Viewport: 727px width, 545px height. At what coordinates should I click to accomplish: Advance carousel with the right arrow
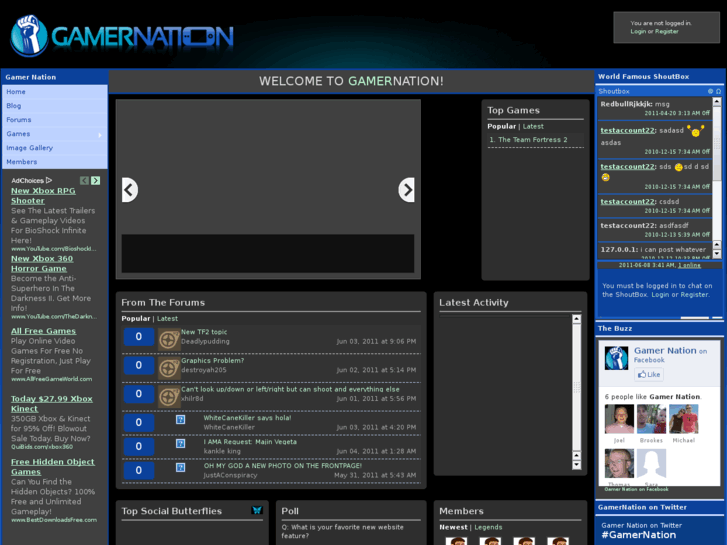coord(406,190)
